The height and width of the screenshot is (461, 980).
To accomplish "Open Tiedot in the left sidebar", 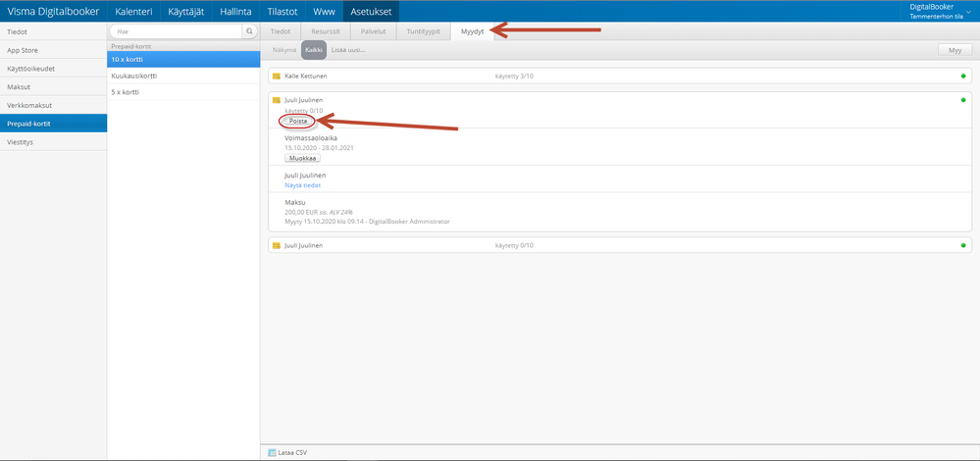I will pyautogui.click(x=54, y=31).
